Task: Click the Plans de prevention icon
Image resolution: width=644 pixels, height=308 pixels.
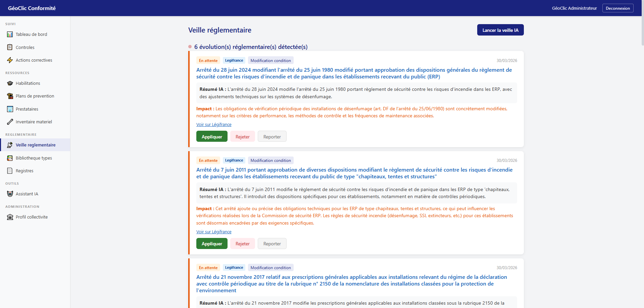Action: click(10, 96)
